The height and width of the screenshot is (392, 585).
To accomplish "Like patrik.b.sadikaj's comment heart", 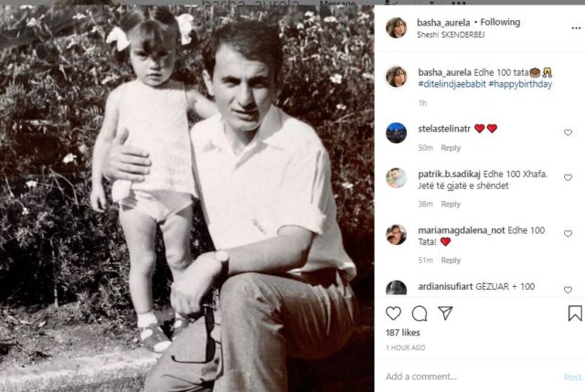I will pos(568,177).
